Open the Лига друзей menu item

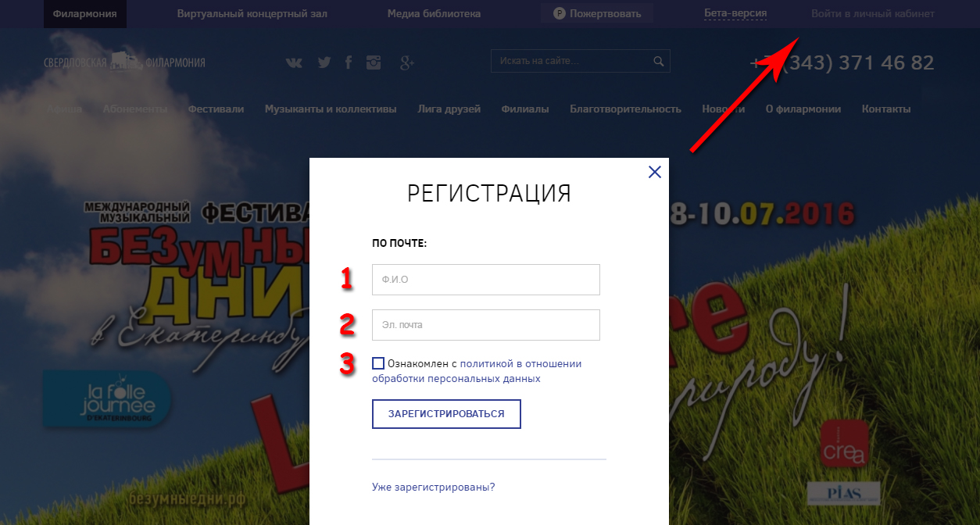[449, 109]
